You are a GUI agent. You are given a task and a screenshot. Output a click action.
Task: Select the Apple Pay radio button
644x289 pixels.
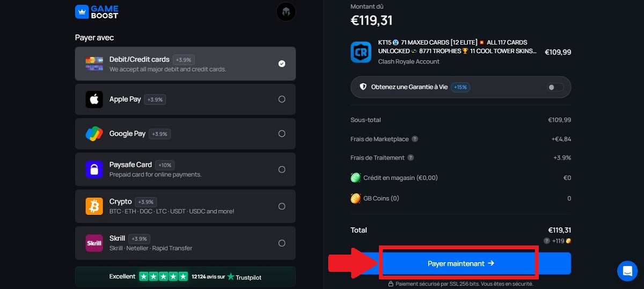click(282, 99)
